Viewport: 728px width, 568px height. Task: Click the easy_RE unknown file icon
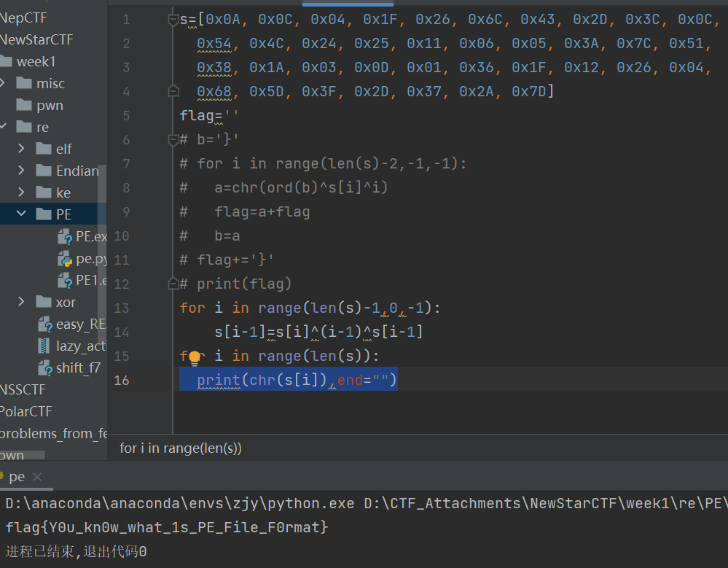point(45,324)
